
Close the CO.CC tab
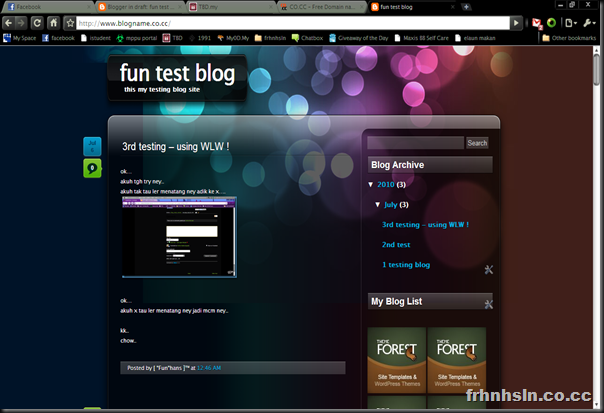(362, 7)
